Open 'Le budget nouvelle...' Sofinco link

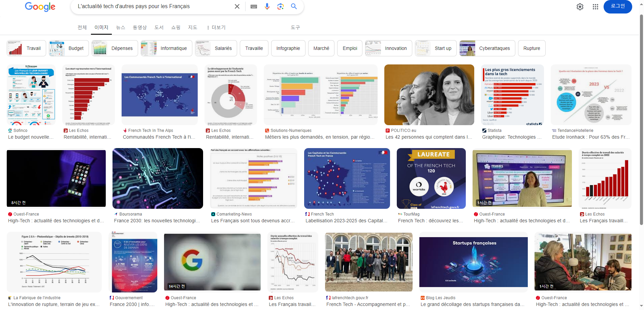(x=31, y=137)
